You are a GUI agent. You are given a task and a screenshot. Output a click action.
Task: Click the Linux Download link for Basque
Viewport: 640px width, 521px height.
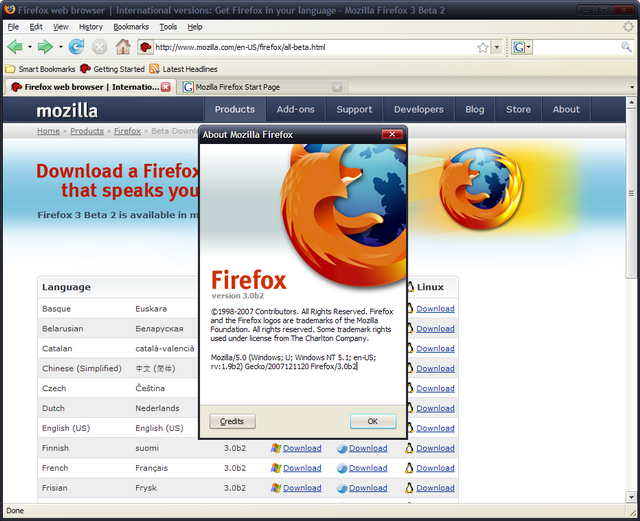(x=435, y=309)
